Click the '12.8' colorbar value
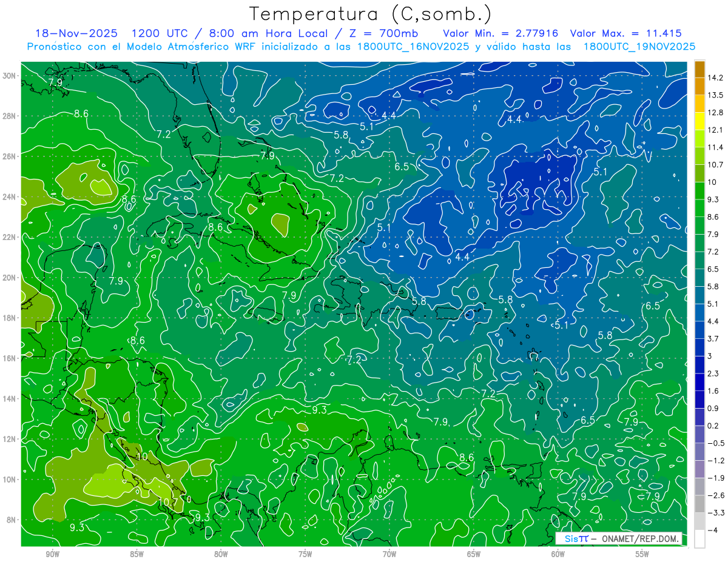The image size is (728, 562). (x=715, y=113)
